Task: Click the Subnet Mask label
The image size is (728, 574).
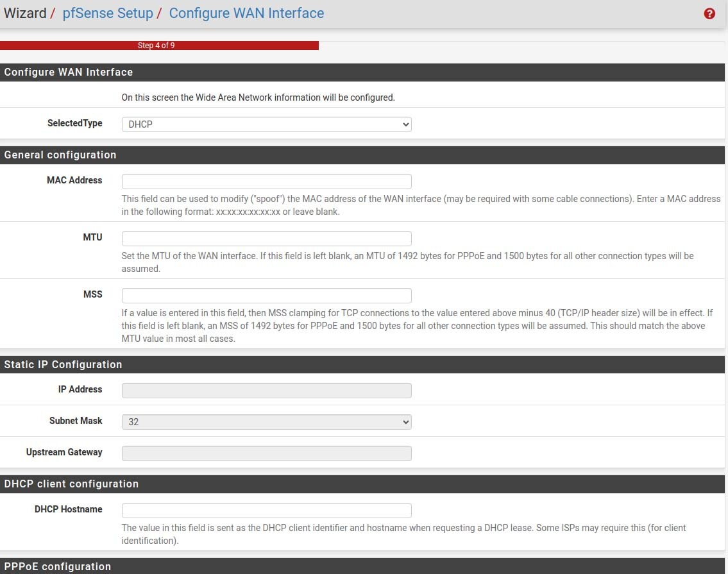Action: [76, 421]
